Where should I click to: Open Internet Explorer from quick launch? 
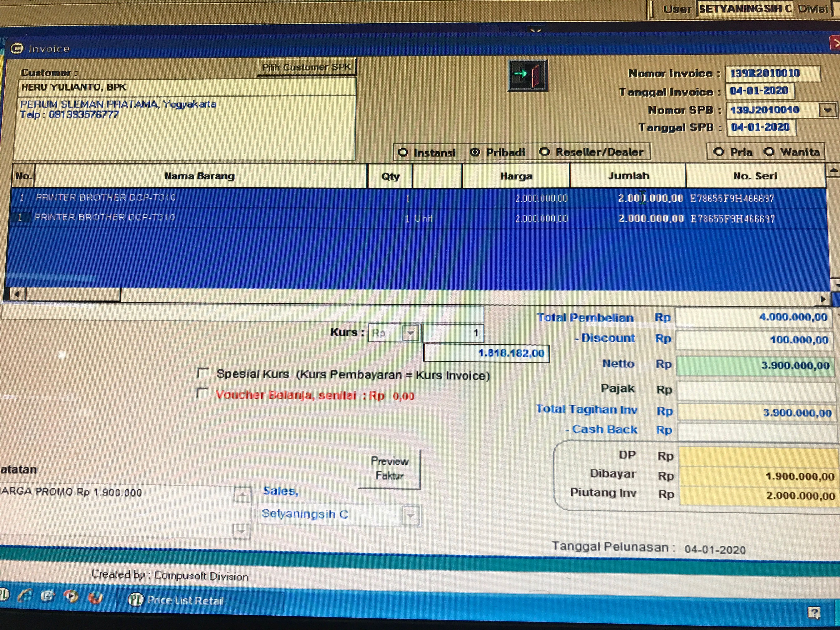coord(25,596)
